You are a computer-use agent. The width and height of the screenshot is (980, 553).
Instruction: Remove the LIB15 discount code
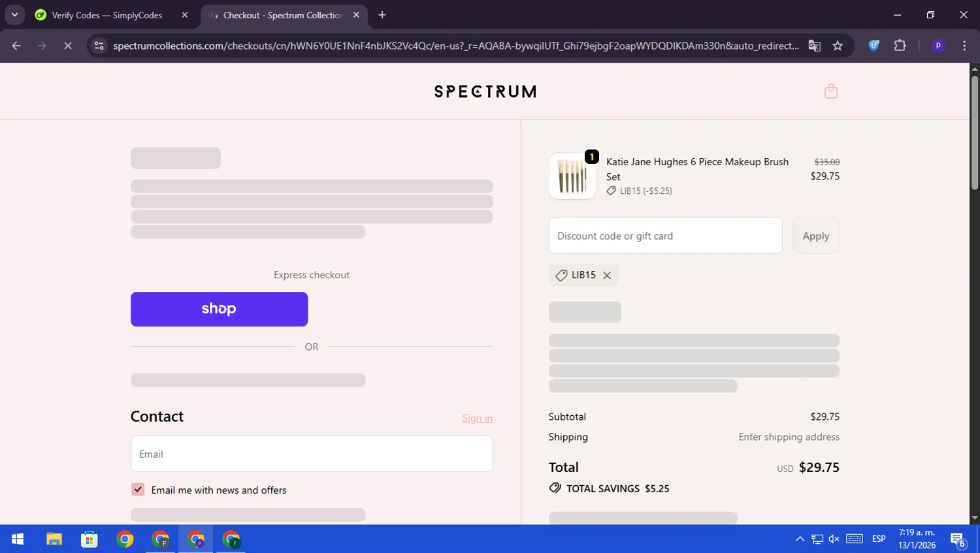point(607,276)
